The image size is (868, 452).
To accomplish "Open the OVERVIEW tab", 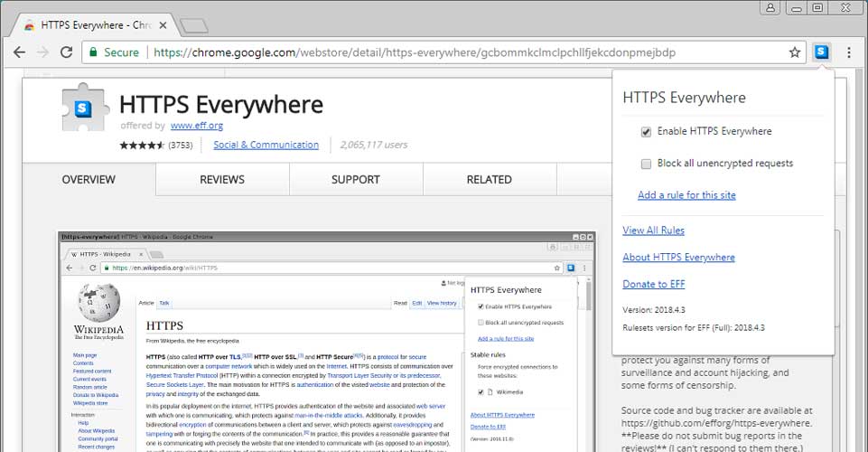I will click(x=89, y=180).
